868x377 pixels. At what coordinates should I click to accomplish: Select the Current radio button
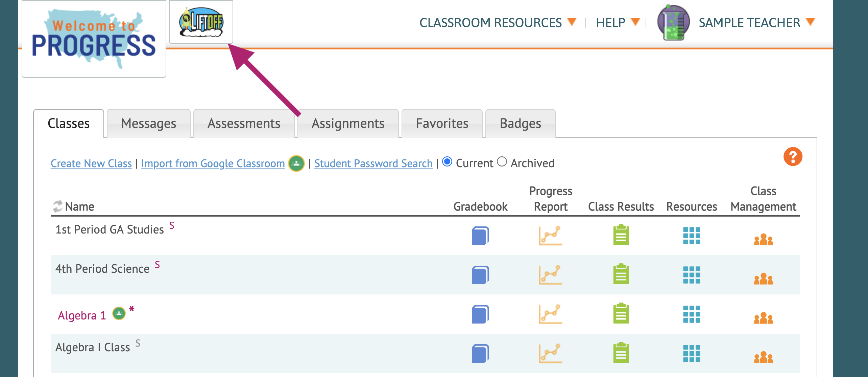[x=447, y=162]
